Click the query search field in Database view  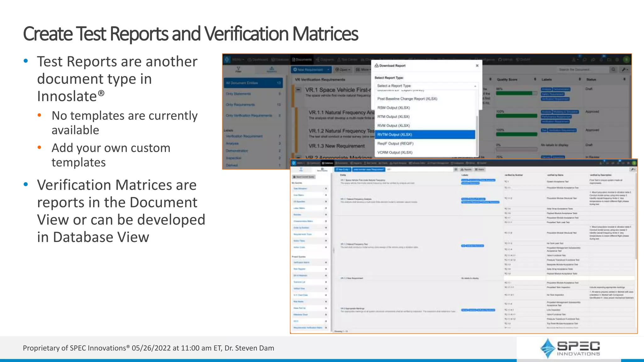(419, 169)
